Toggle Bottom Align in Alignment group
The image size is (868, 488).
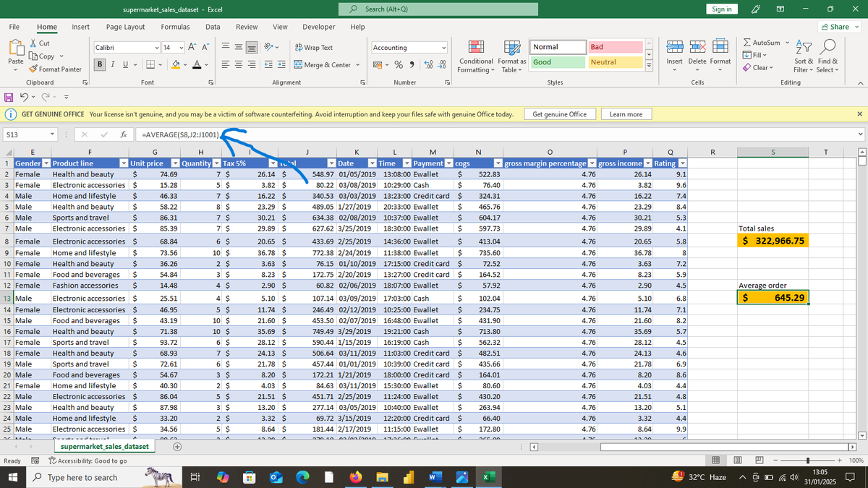click(x=252, y=47)
